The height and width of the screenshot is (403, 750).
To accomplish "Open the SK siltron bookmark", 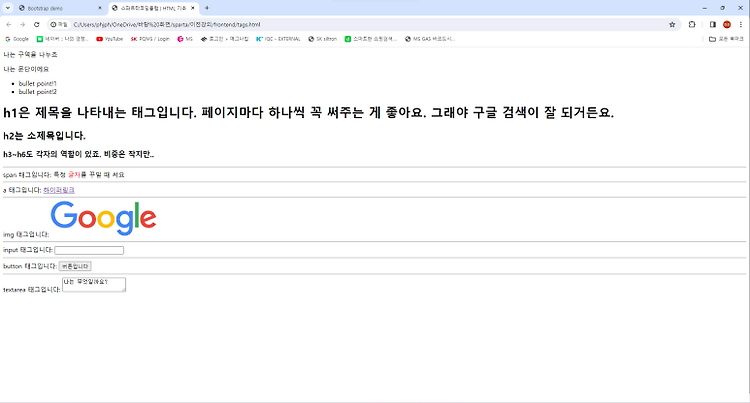I will point(322,39).
